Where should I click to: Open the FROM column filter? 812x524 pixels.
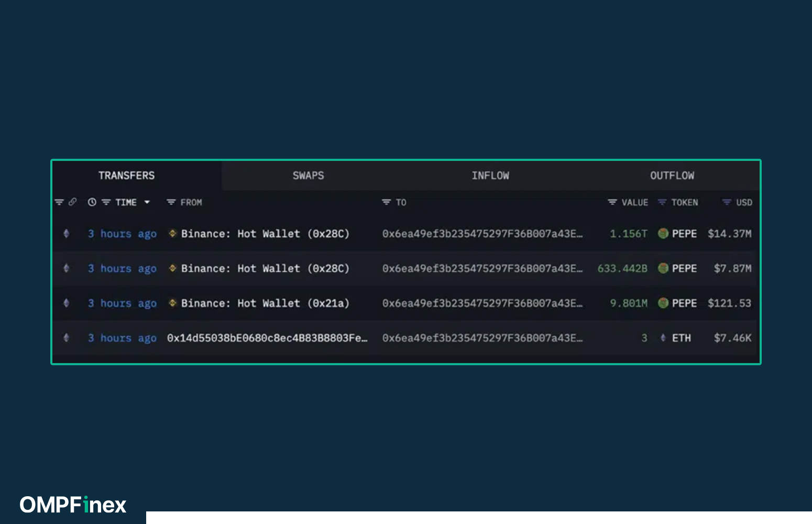pos(171,202)
